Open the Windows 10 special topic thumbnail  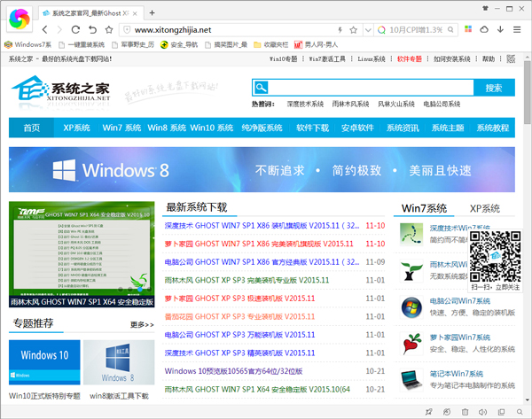(44, 362)
